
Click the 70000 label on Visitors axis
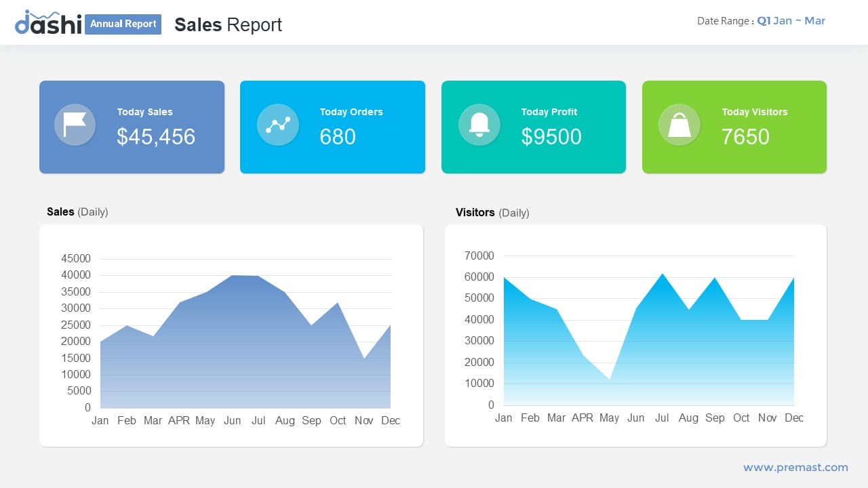click(479, 256)
